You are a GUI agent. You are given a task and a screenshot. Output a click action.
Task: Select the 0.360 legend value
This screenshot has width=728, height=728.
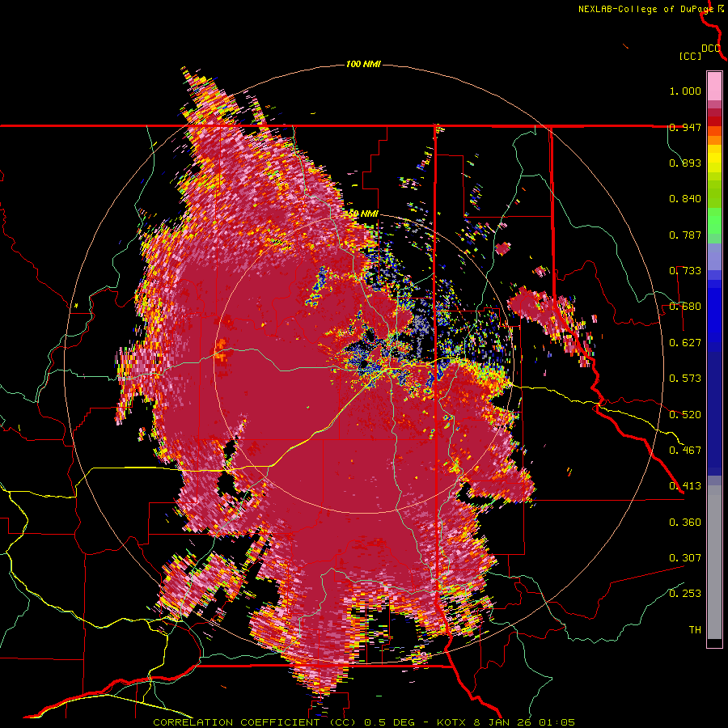(x=685, y=523)
